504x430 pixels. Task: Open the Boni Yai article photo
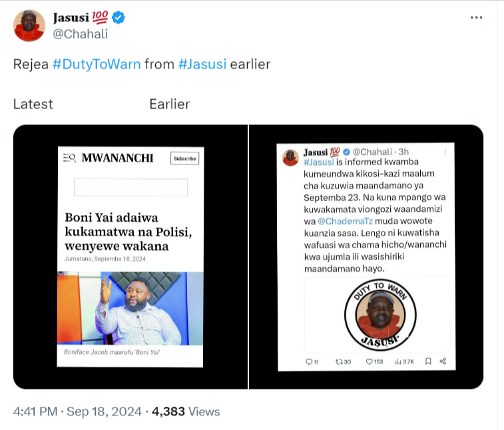[130, 308]
